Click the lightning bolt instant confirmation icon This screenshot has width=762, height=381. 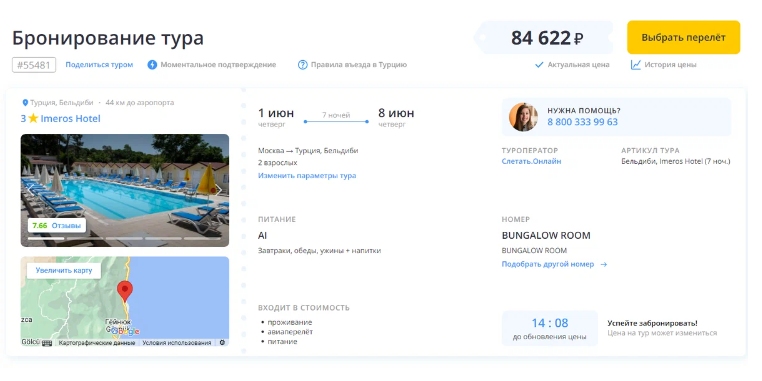click(x=152, y=65)
